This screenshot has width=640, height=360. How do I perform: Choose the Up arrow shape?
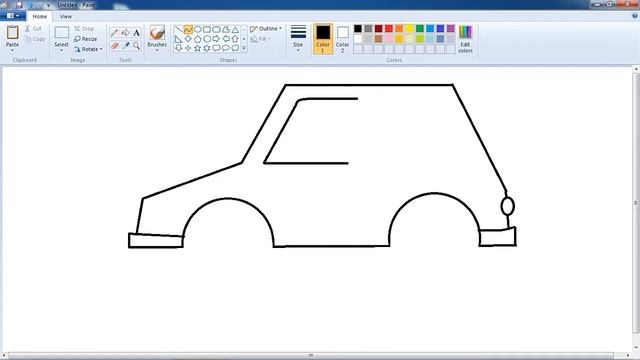[235, 39]
